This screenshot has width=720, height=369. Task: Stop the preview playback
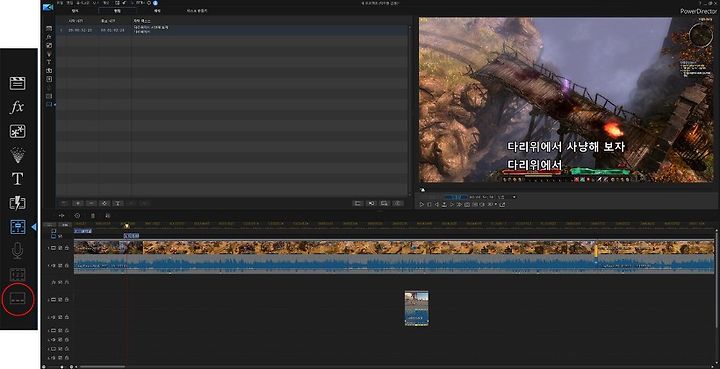pyautogui.click(x=429, y=204)
